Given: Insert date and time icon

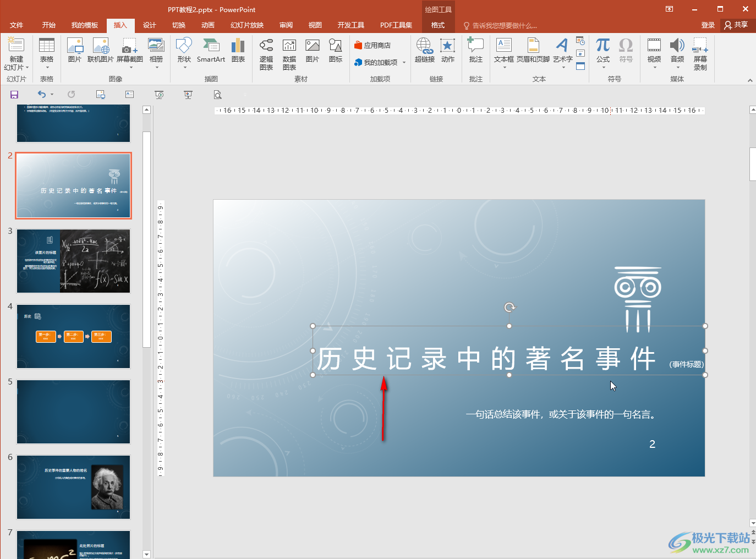Looking at the screenshot, I should click(580, 41).
